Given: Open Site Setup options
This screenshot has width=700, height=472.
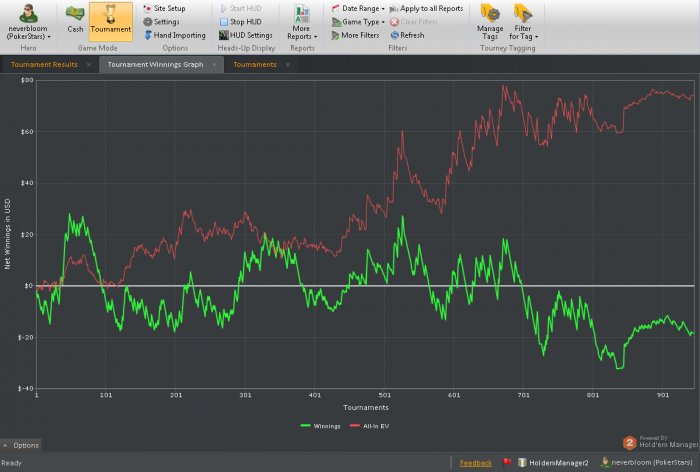Looking at the screenshot, I should 167,8.
